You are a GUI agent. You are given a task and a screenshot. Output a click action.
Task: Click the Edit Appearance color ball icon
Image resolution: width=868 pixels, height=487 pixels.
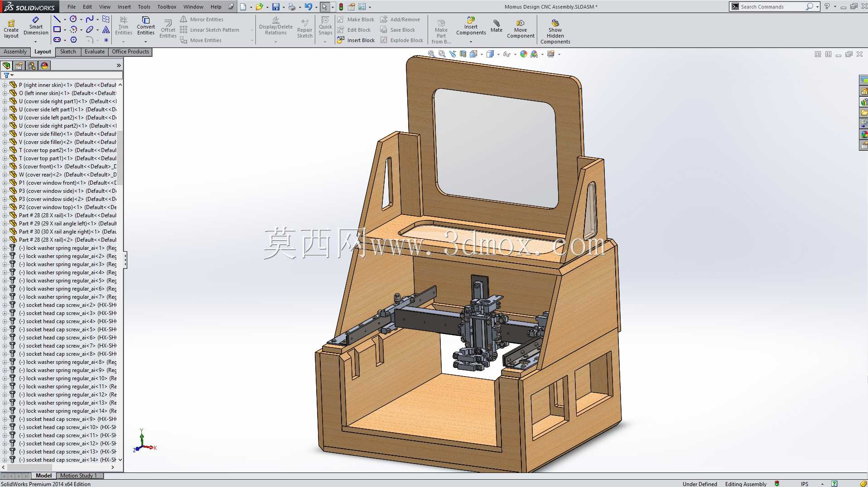click(x=524, y=54)
